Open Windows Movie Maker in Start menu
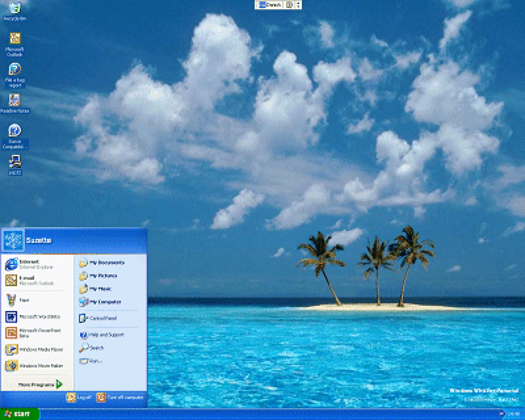Image resolution: width=525 pixels, height=420 pixels. pos(34,365)
